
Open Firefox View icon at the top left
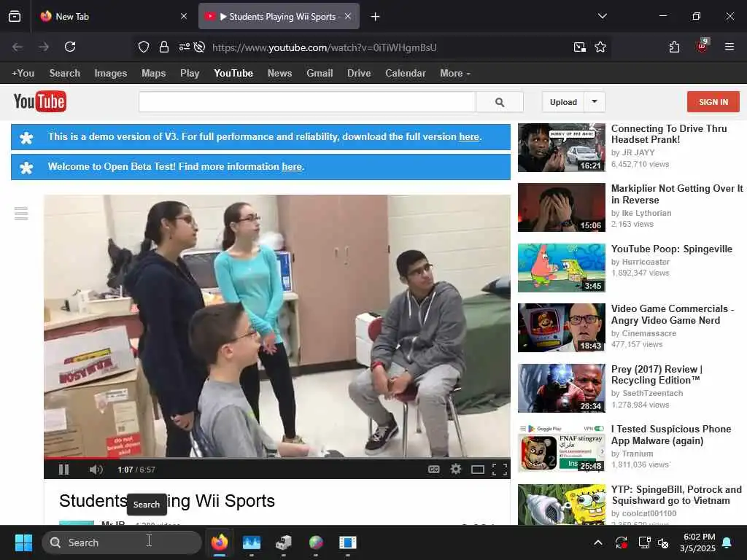[x=15, y=17]
